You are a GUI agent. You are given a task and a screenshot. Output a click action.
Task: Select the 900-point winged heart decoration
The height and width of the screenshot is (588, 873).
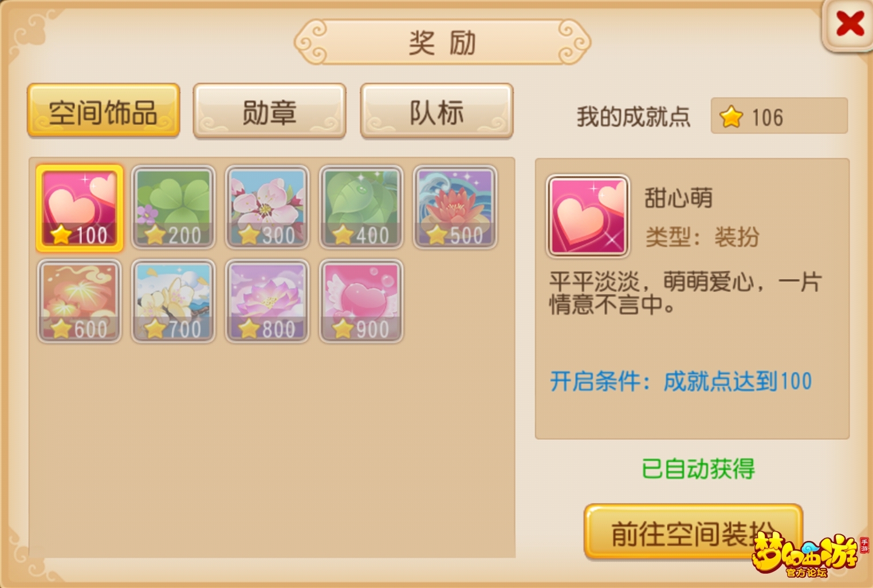pos(361,301)
